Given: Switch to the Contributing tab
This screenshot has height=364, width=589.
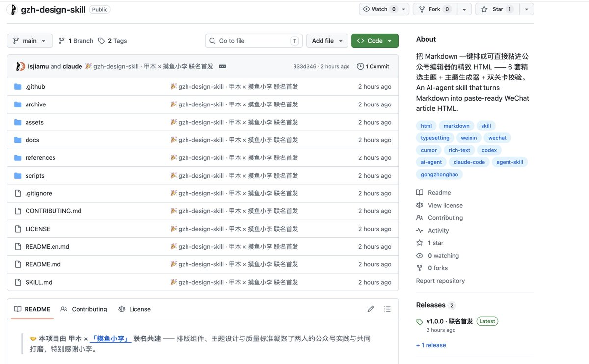Looking at the screenshot, I should click(x=83, y=309).
